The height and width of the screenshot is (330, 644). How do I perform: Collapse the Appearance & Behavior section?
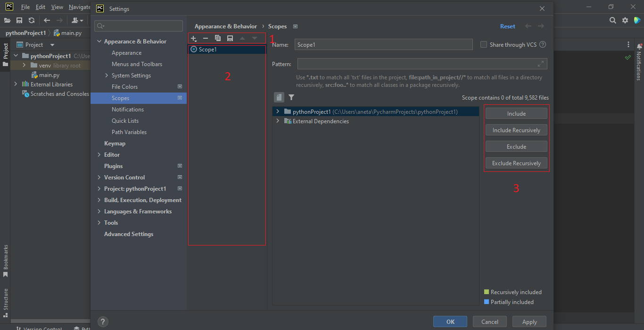[x=99, y=41]
